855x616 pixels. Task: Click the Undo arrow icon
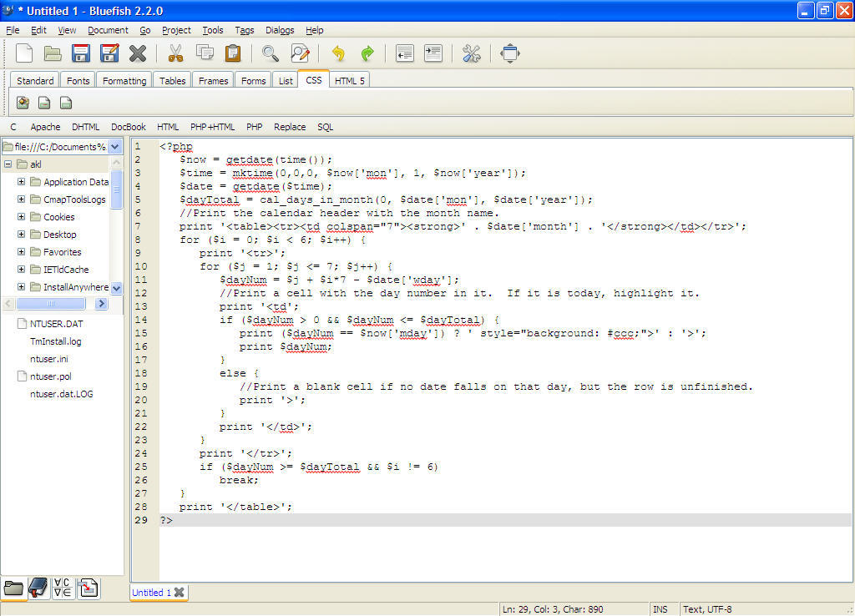click(x=337, y=53)
